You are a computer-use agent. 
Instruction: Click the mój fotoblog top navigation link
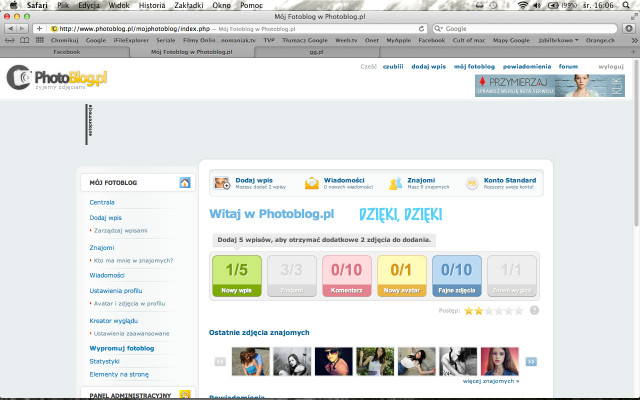[x=474, y=67]
